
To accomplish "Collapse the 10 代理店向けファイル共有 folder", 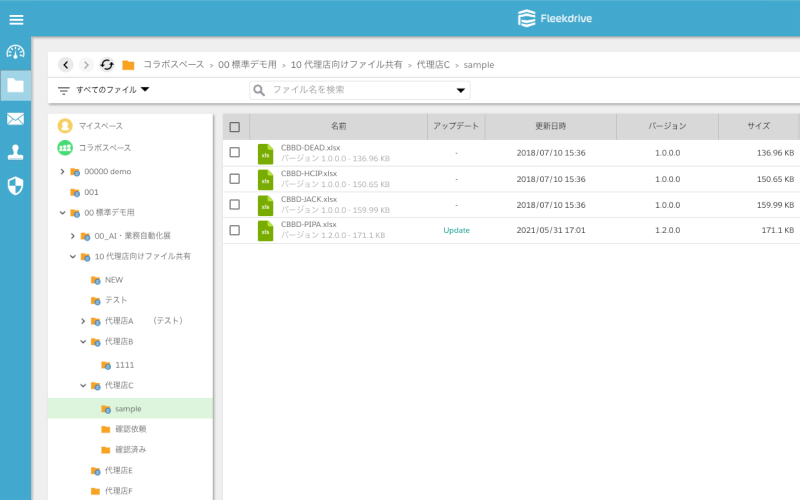I will click(72, 257).
